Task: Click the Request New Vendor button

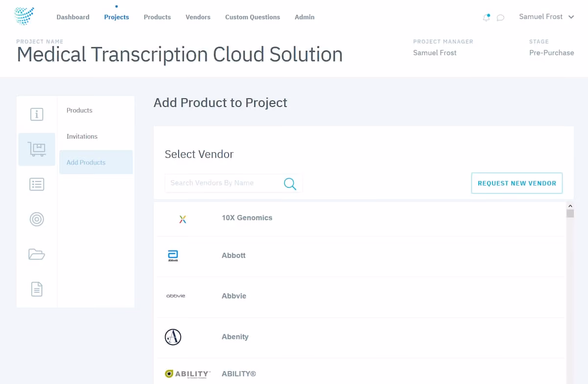Action: [x=517, y=183]
